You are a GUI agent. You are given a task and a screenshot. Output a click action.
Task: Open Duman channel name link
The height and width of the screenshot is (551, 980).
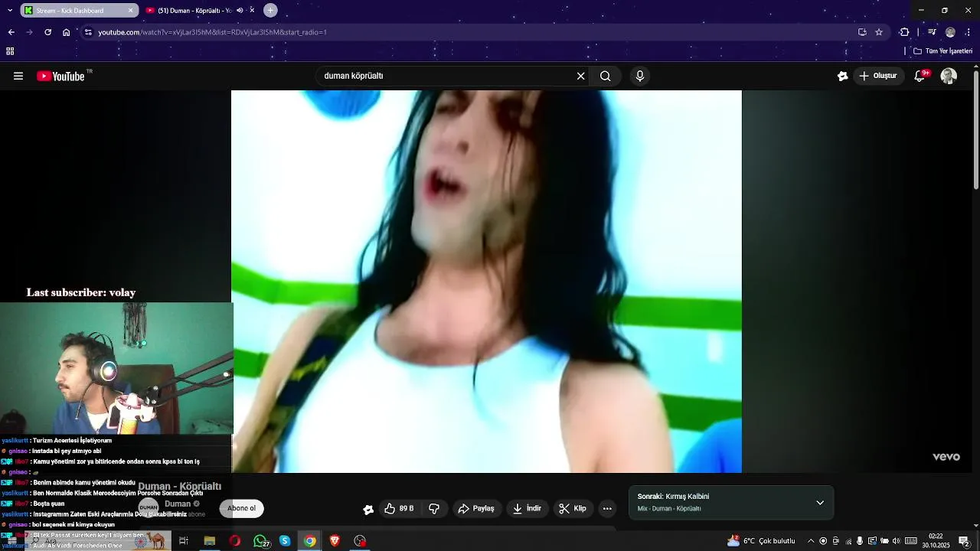[177, 504]
